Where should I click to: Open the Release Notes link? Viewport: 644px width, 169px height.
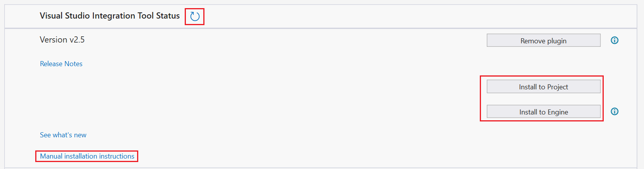(61, 64)
